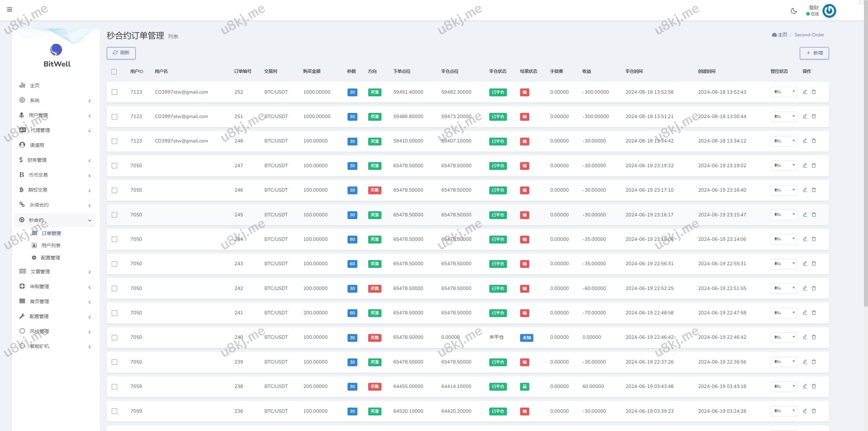This screenshot has width=868, height=431.
Task: Click the BitWell logo icon
Action: coord(56,50)
